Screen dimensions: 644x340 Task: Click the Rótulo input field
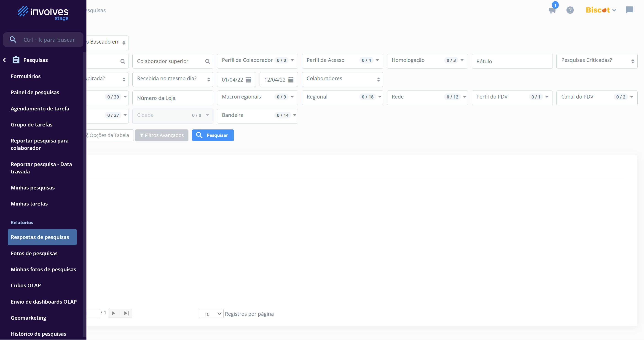[x=512, y=61]
